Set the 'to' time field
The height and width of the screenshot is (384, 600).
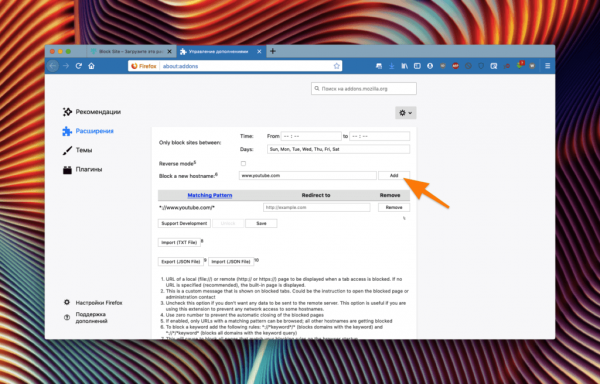pos(380,136)
